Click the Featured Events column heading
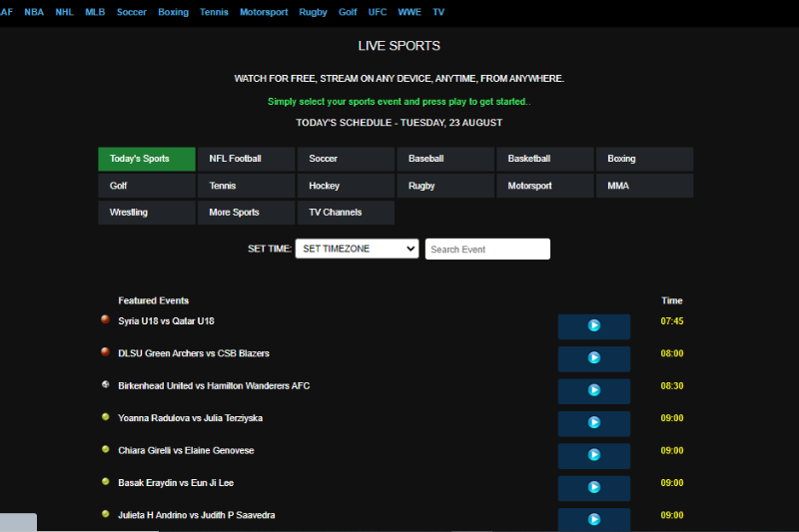 click(154, 300)
